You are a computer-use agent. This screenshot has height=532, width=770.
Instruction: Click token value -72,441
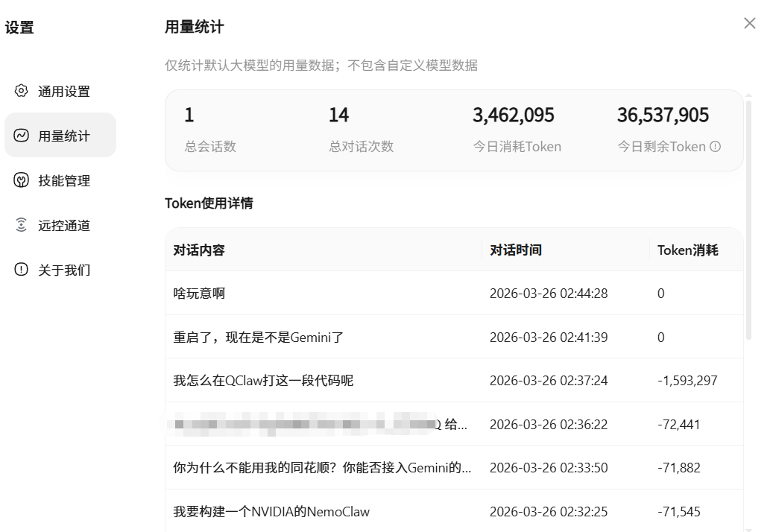[x=678, y=424]
